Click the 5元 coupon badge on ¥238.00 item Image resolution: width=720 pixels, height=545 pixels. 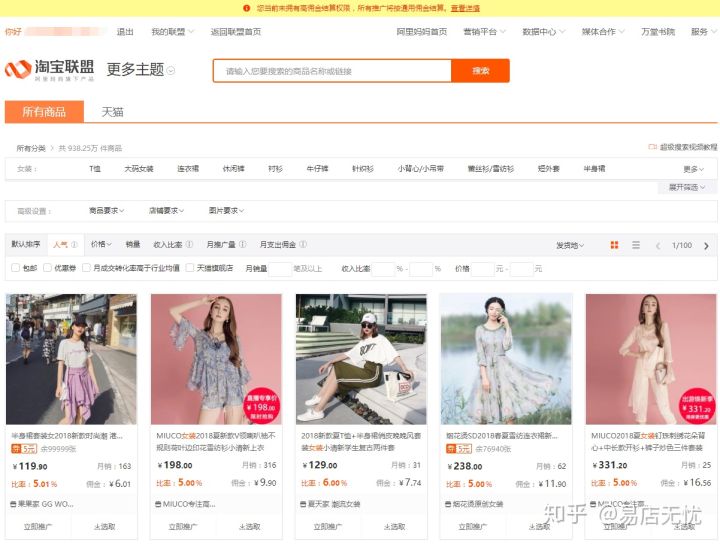coord(459,449)
